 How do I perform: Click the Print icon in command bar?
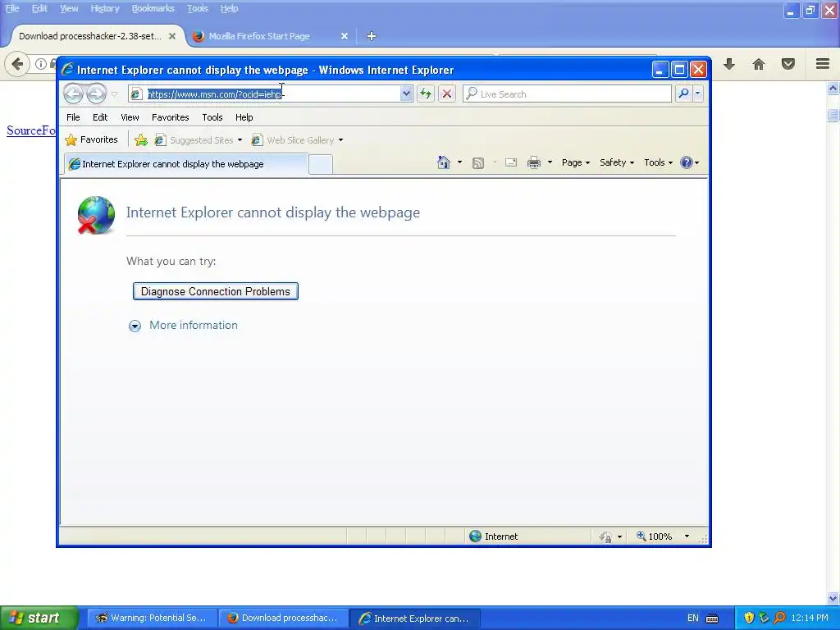(x=533, y=162)
